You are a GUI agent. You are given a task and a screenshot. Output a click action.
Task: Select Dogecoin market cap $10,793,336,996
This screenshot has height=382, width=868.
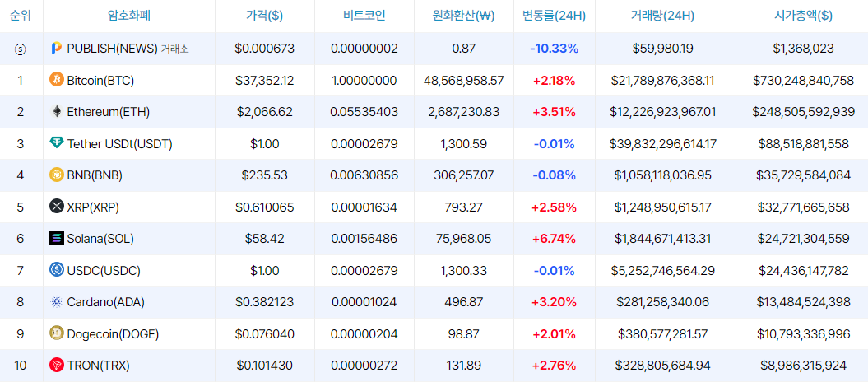click(803, 334)
